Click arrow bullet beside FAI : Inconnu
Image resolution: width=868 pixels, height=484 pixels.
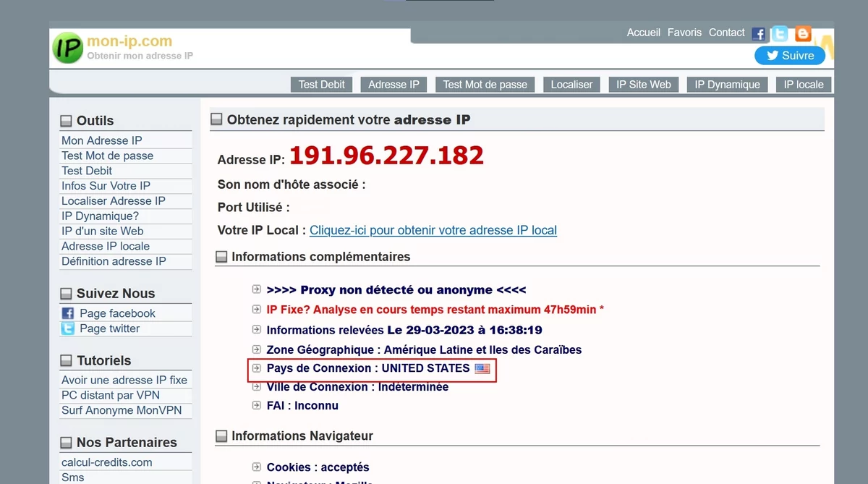pyautogui.click(x=256, y=405)
